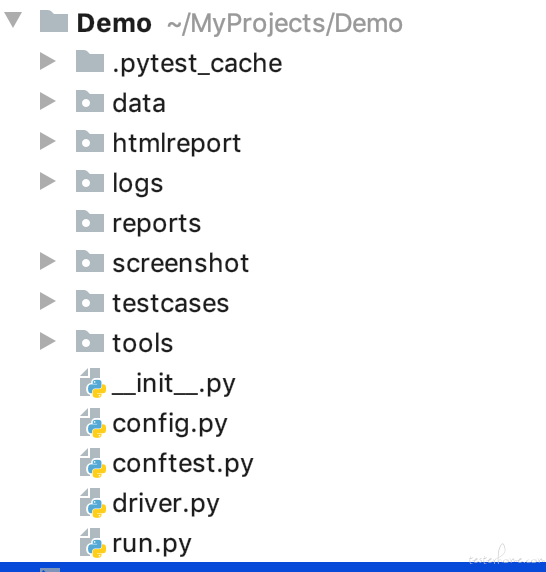Click the Python icon for config.py
The height and width of the screenshot is (572, 546).
click(x=93, y=423)
